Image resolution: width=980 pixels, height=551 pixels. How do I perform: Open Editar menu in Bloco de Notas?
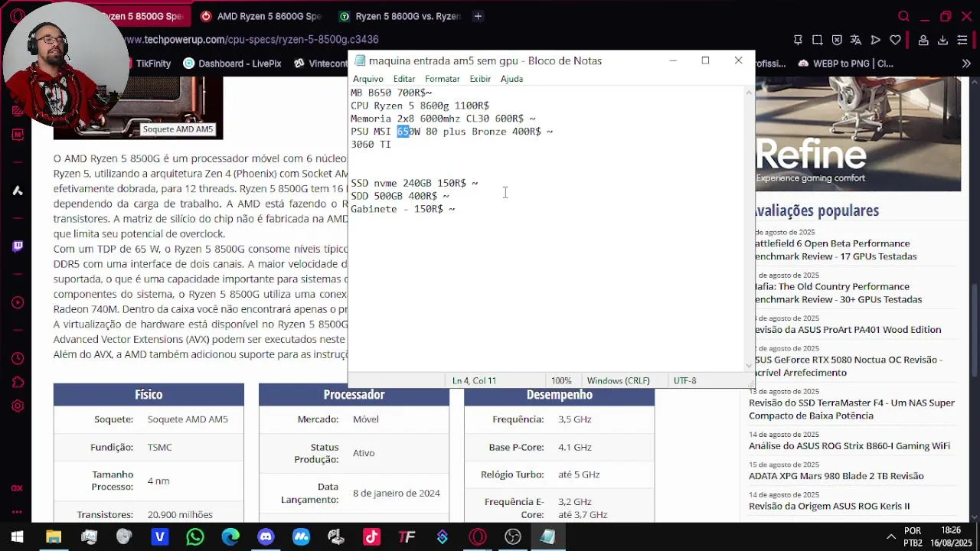pyautogui.click(x=404, y=79)
